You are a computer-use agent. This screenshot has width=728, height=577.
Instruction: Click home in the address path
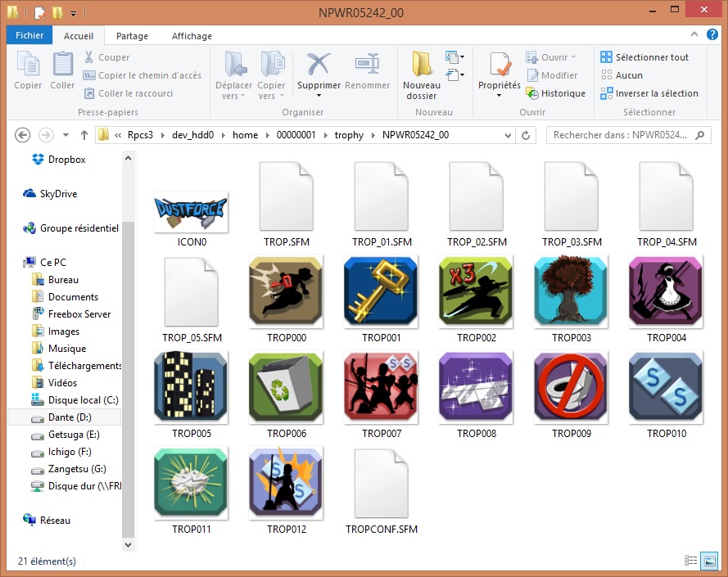[x=245, y=135]
